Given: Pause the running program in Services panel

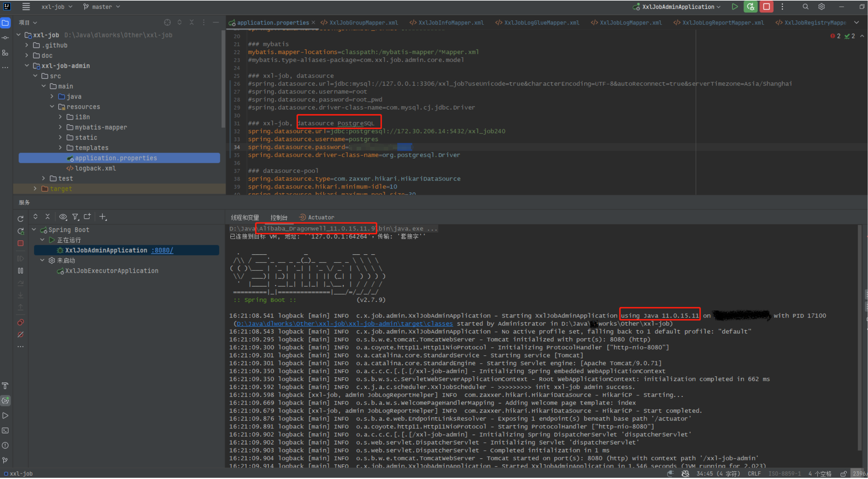Looking at the screenshot, I should coord(21,271).
